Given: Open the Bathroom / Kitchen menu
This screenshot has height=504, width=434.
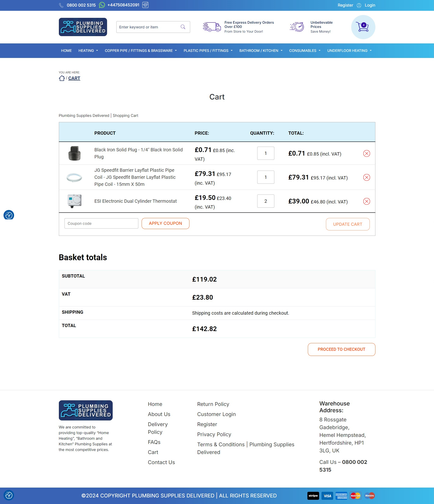Looking at the screenshot, I should (x=260, y=51).
